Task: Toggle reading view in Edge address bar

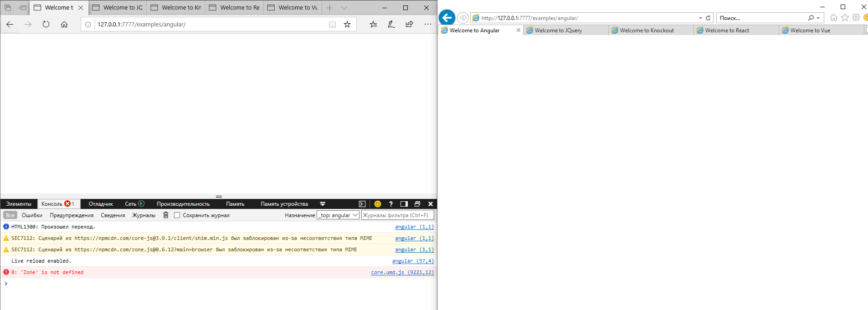Action: coord(332,24)
